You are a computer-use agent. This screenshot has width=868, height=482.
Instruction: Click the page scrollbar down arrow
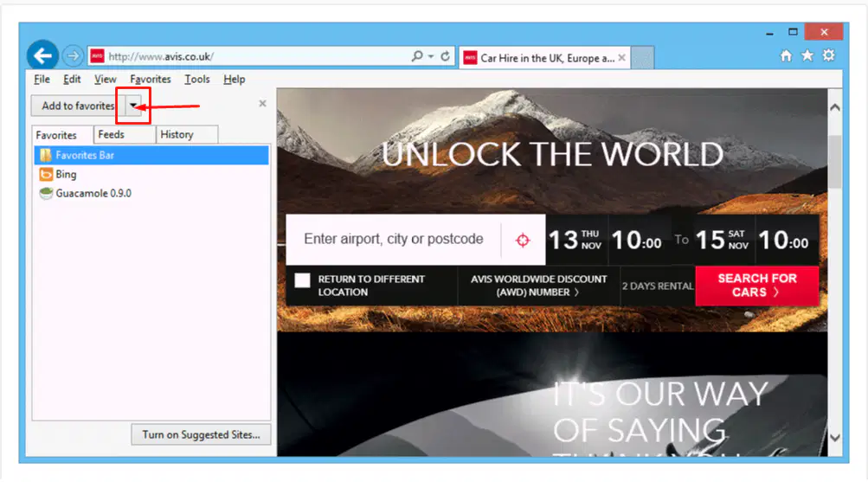point(835,438)
